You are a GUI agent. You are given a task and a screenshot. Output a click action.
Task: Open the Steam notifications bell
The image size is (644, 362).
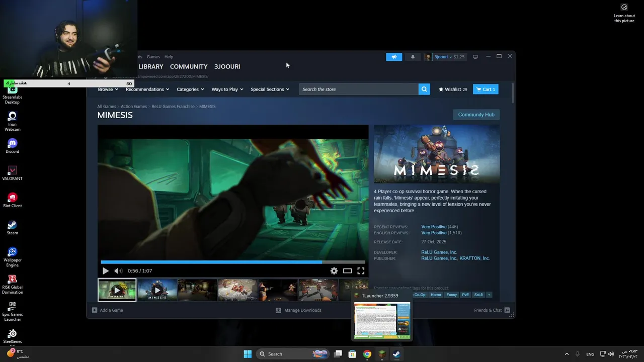pyautogui.click(x=413, y=57)
